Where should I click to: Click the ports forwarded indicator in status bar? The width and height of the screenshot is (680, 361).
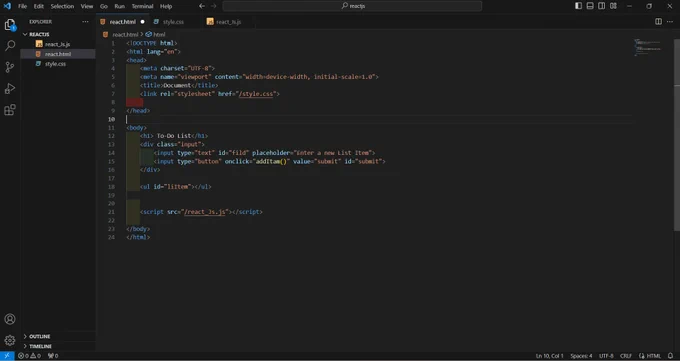tap(53, 356)
